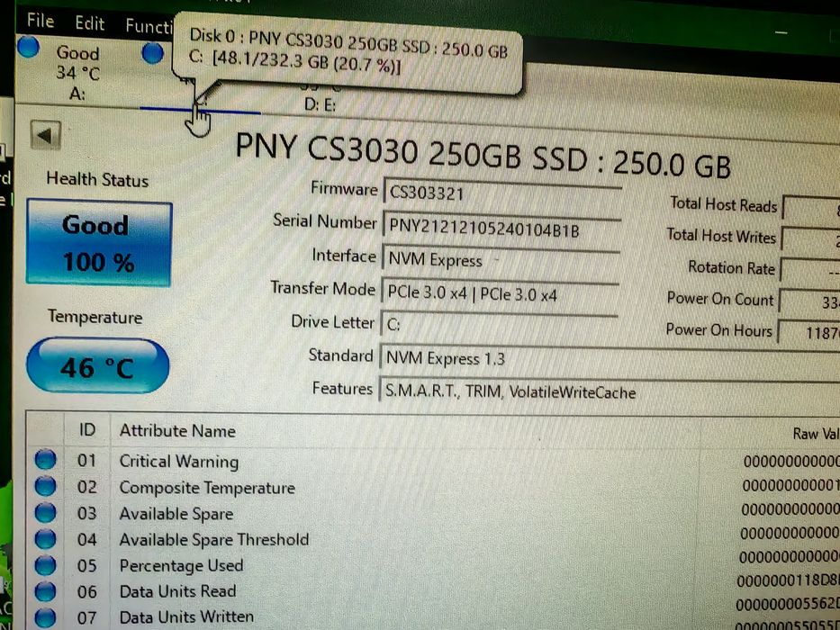Viewport: 840px width, 630px height.
Task: Open the File menu
Action: point(41,21)
